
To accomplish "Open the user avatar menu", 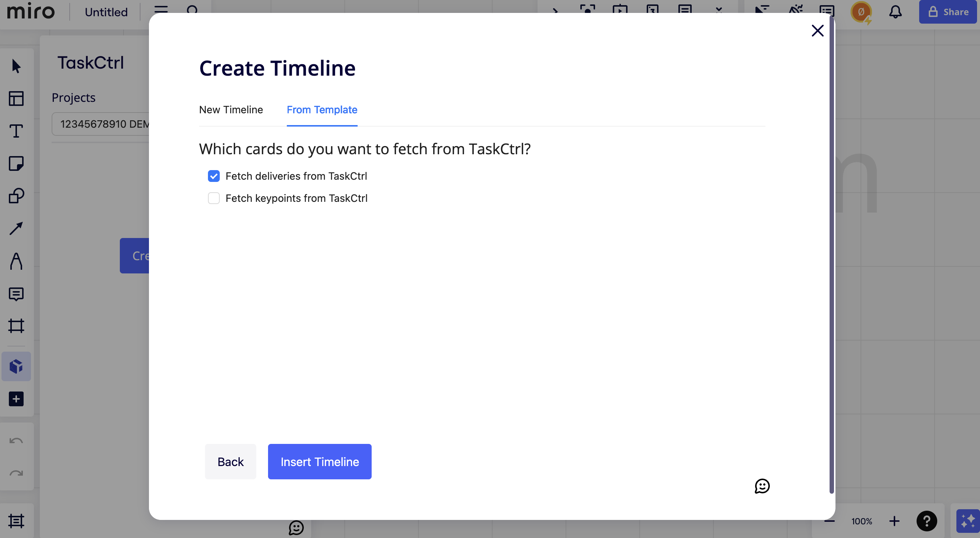I will [x=861, y=12].
